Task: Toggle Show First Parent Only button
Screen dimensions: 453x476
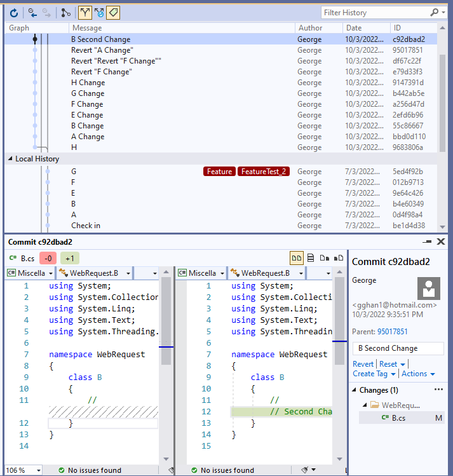Action: tap(85, 13)
